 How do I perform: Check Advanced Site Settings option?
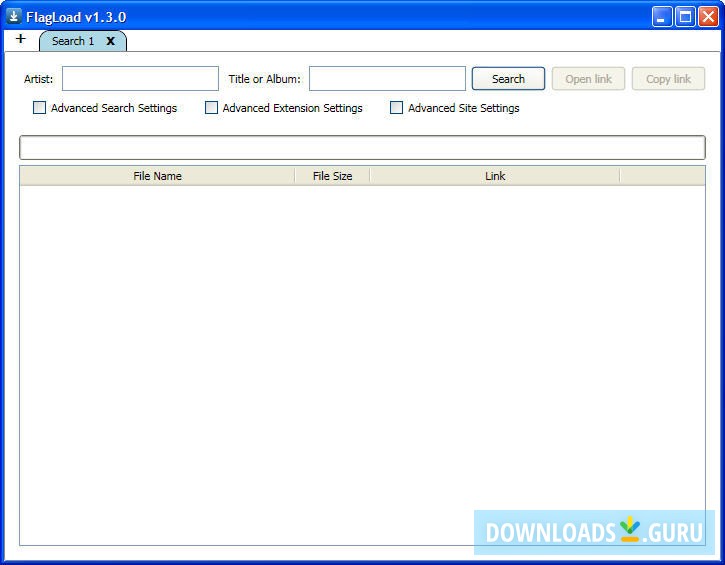point(396,108)
